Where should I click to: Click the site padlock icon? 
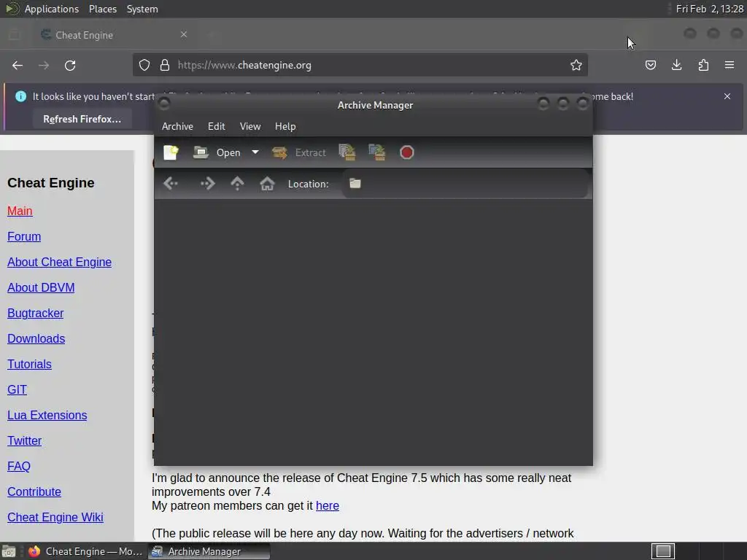(x=165, y=65)
